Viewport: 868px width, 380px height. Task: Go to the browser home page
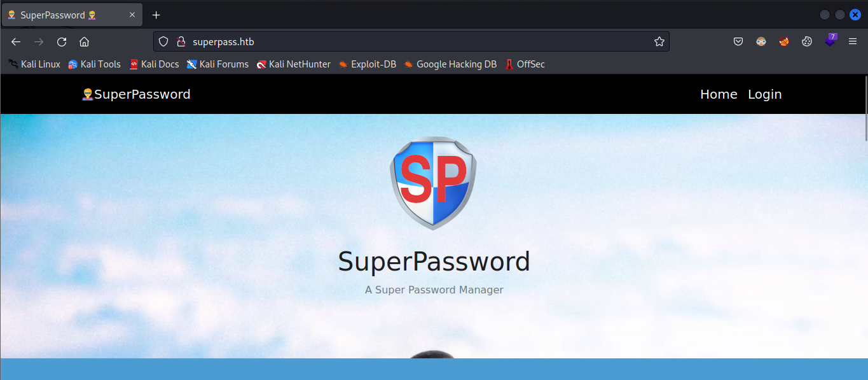click(x=84, y=42)
